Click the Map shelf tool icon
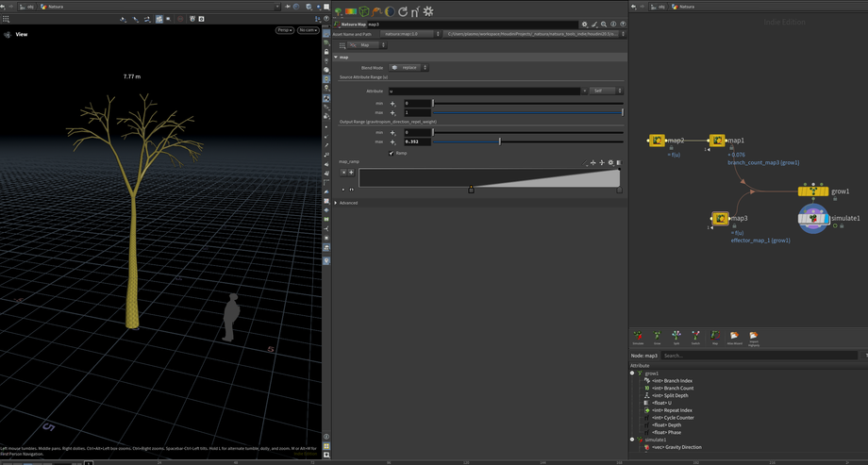868x465 pixels. pos(715,336)
